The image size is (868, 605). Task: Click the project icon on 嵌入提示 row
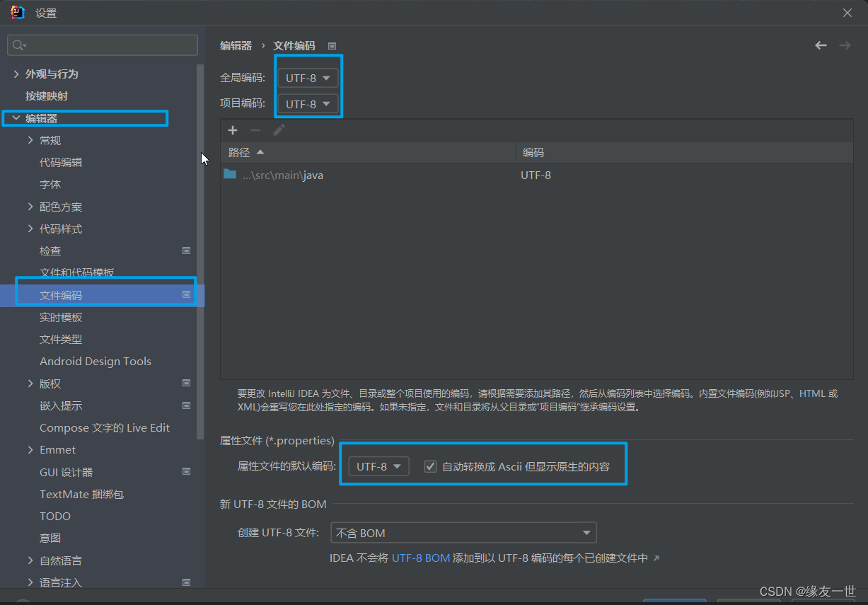coord(187,405)
